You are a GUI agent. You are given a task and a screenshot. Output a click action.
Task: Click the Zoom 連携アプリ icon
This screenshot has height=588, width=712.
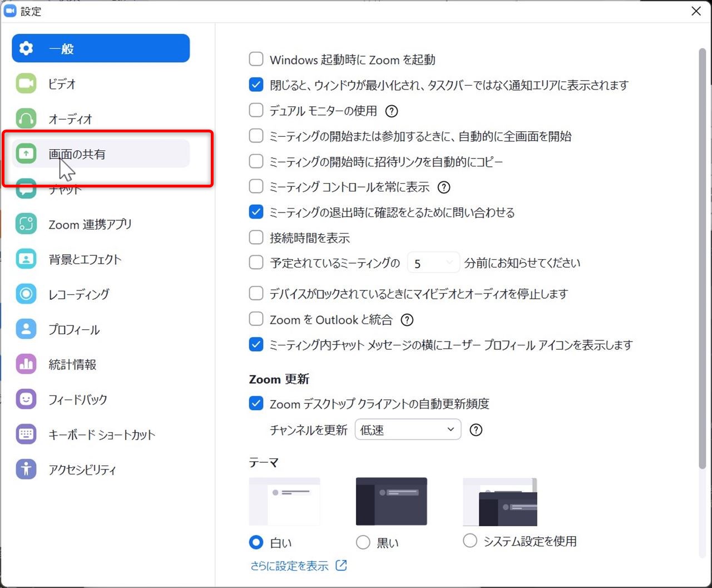coord(26,224)
